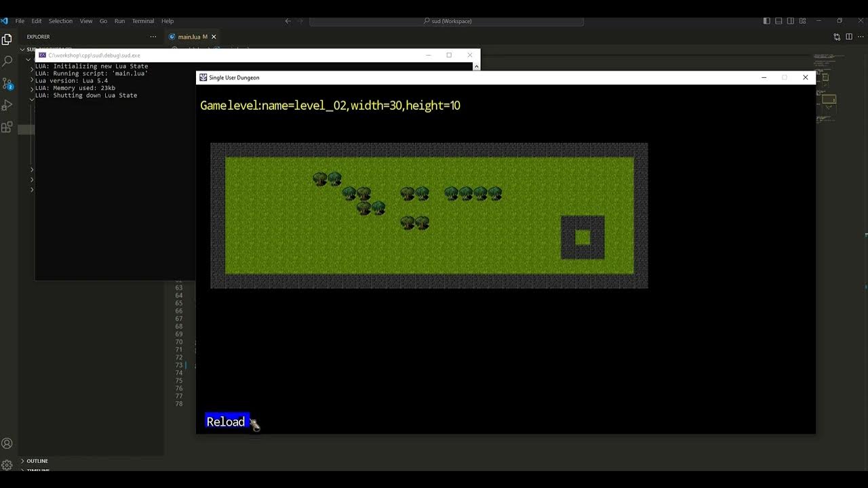The height and width of the screenshot is (488, 868).
Task: Click the sud.exe console title path
Action: (94, 55)
